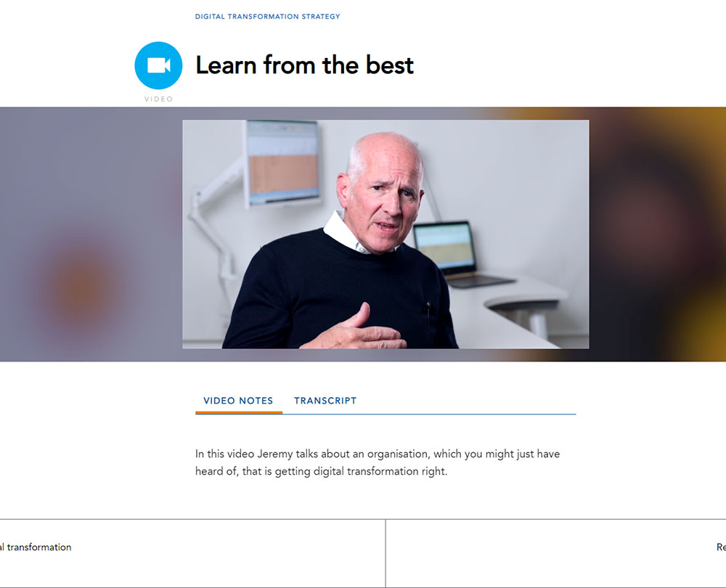This screenshot has height=588, width=726.
Task: Click the orange underline beneath Video Notes
Action: pyautogui.click(x=238, y=412)
